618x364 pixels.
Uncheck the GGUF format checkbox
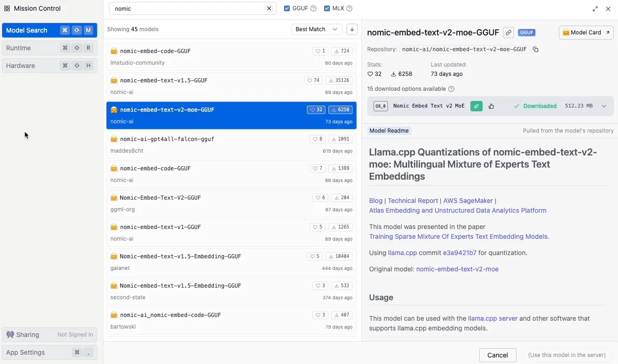287,8
